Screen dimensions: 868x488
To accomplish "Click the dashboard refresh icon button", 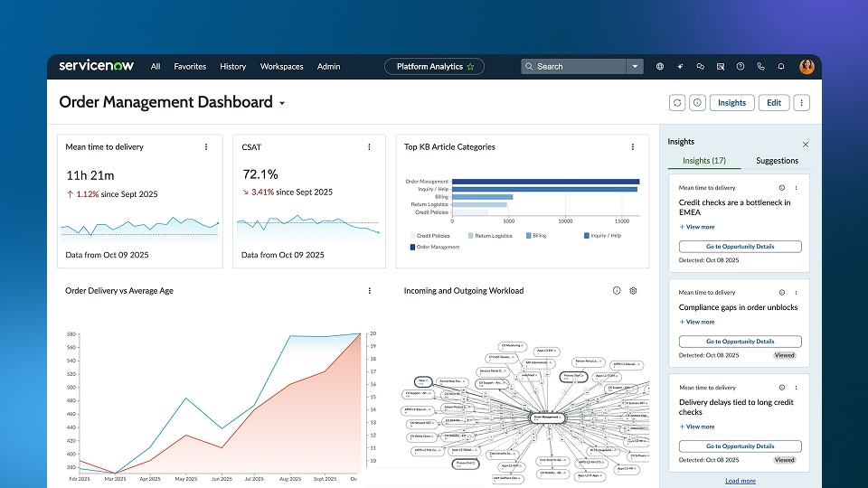I will 677,102.
